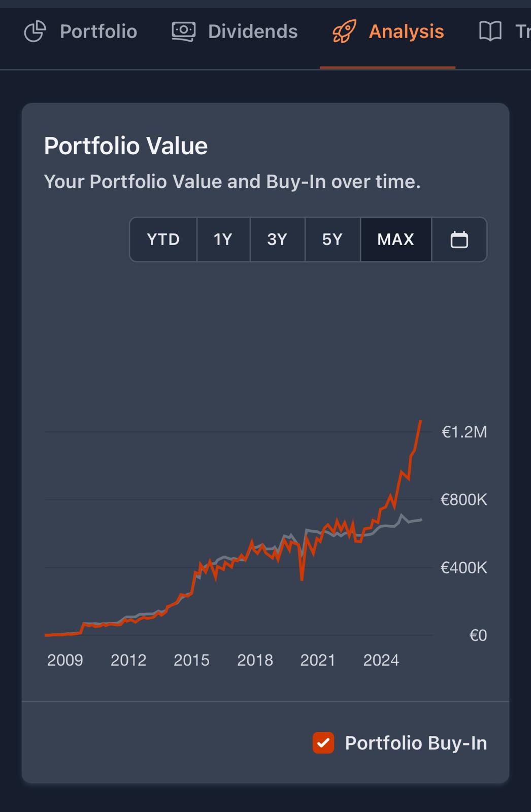531x812 pixels.
Task: Open the partially visible tab on the right
Action: 522,31
